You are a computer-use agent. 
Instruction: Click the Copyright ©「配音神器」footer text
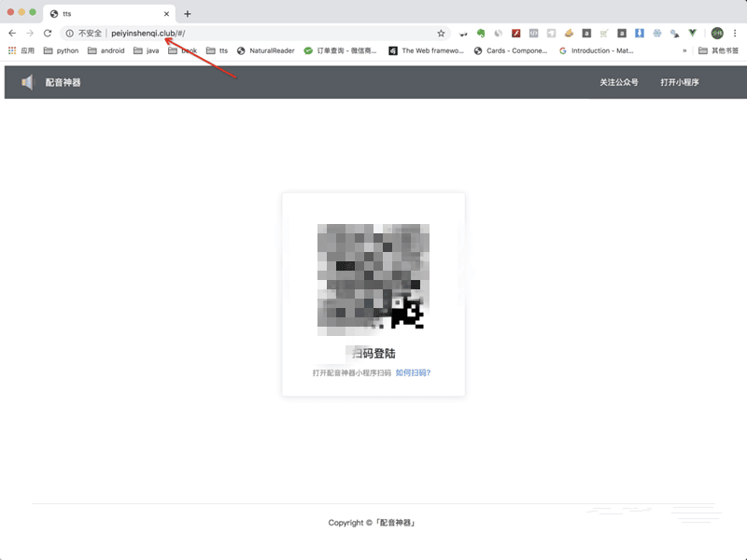coord(373,523)
